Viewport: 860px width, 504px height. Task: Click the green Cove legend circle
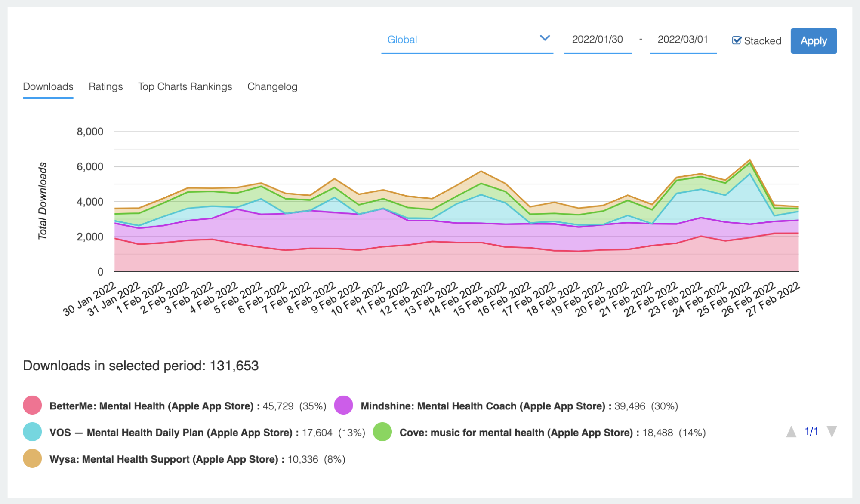coord(382,432)
